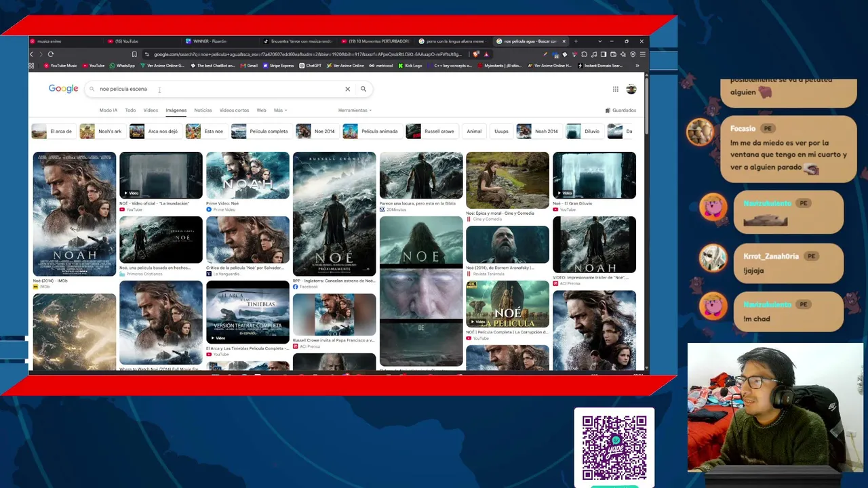868x488 pixels.
Task: Open the YouTube Music bookmark
Action: pyautogui.click(x=60, y=66)
